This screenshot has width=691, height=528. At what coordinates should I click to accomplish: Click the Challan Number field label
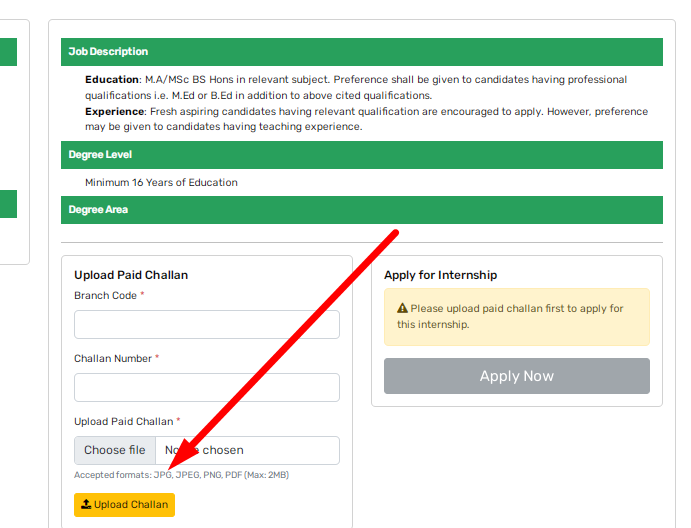pyautogui.click(x=113, y=359)
